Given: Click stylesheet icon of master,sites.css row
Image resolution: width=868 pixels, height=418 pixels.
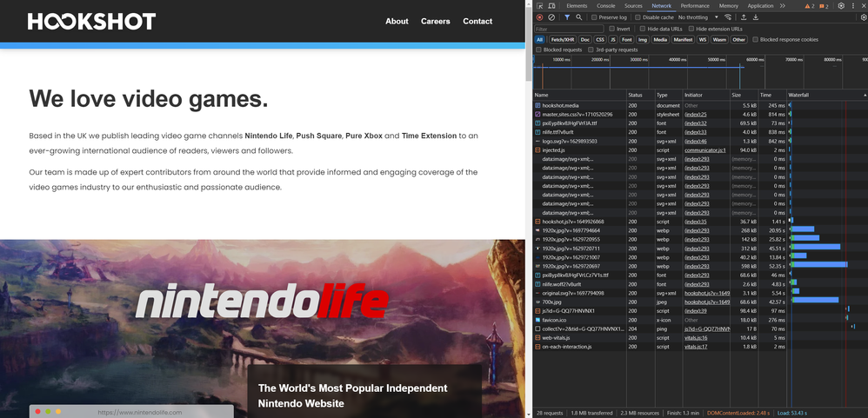Looking at the screenshot, I should [x=537, y=114].
